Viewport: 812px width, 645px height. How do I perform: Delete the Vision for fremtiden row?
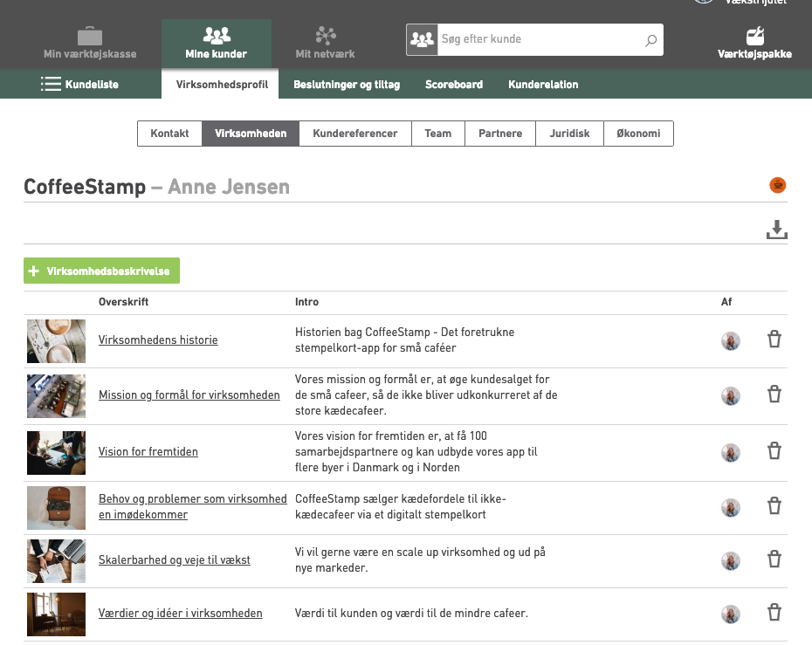coord(774,451)
